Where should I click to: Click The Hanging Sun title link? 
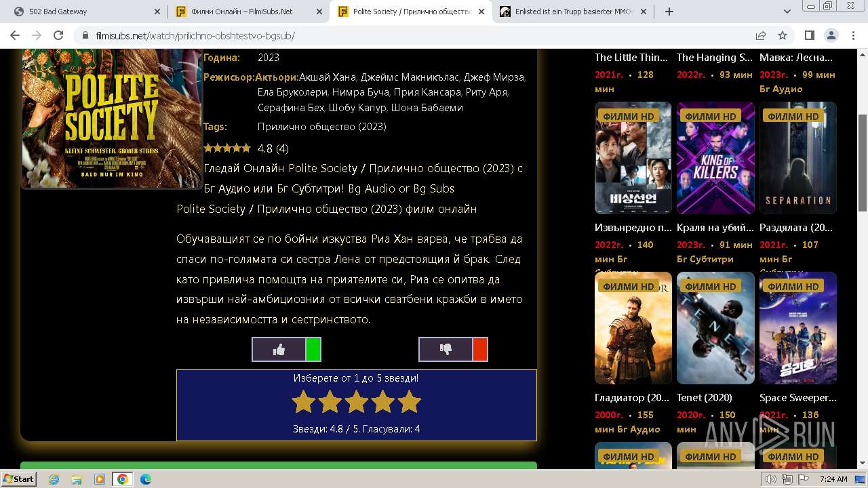tap(715, 58)
